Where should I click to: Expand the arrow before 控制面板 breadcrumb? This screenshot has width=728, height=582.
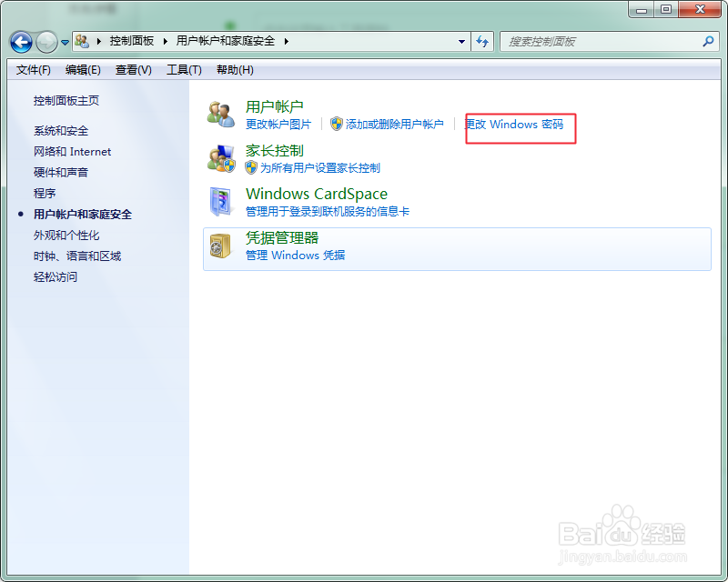click(99, 41)
